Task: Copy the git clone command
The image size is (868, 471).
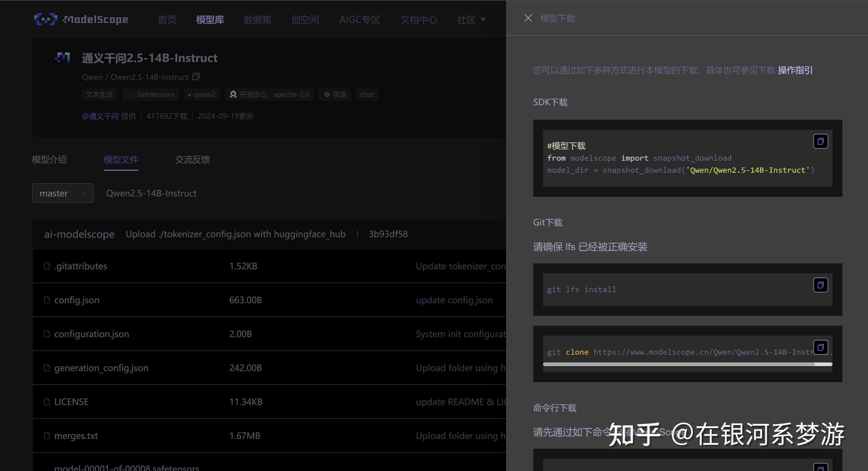Action: coord(821,347)
